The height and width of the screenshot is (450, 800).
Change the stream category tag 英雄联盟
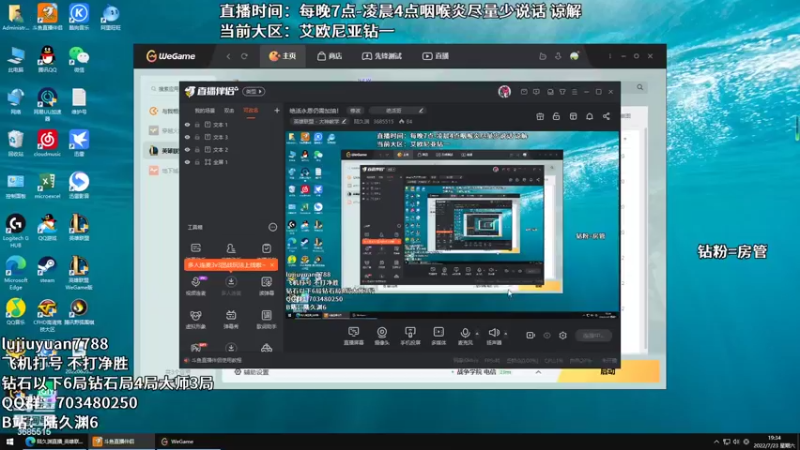[319, 121]
